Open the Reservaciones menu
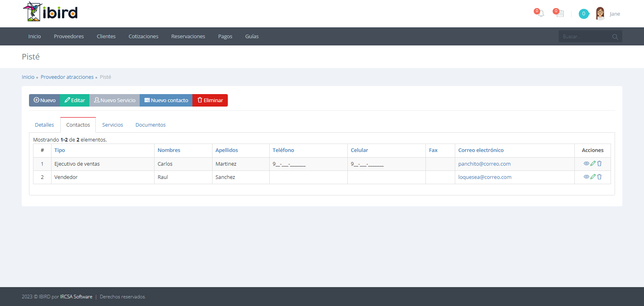The image size is (644, 306). [188, 37]
